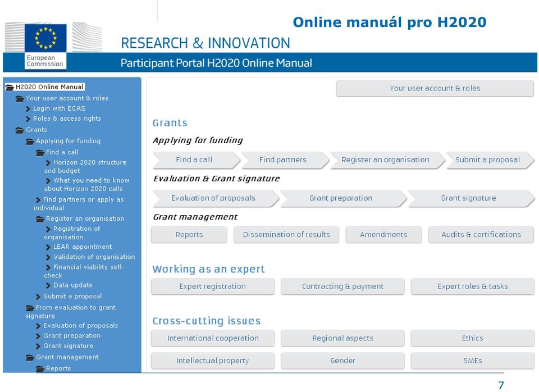Screen dimensions: 539x392
Task: Click the arrow icon beside Roles & access rights
Action: pyautogui.click(x=28, y=119)
